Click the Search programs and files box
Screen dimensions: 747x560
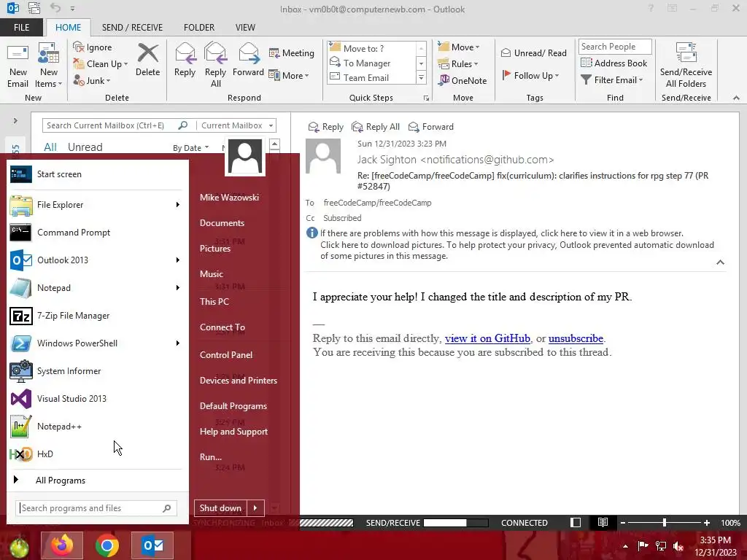click(x=96, y=508)
